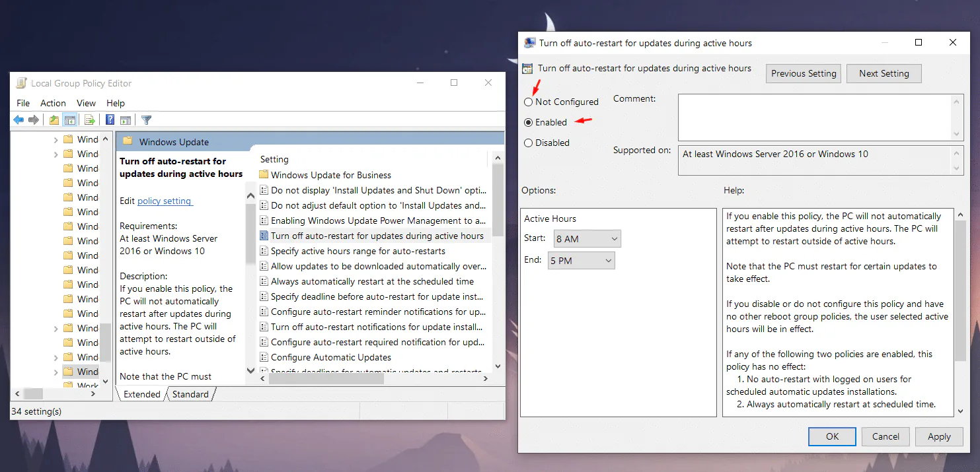This screenshot has height=472, width=980.
Task: Click the Setting column header
Action: pyautogui.click(x=274, y=159)
